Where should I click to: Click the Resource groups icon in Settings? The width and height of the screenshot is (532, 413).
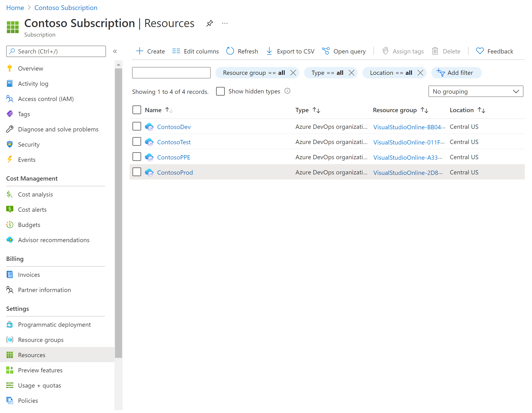[9, 340]
